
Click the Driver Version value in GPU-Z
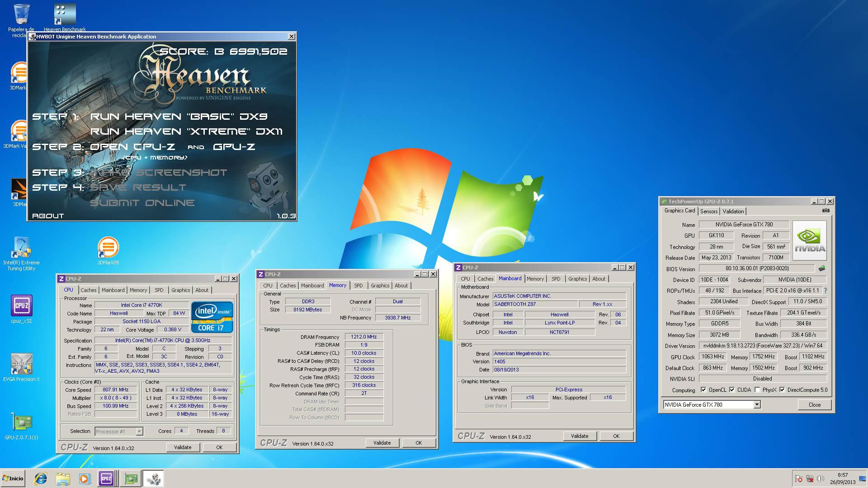click(763, 346)
